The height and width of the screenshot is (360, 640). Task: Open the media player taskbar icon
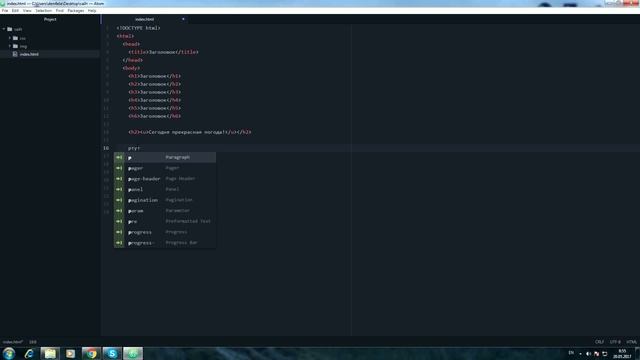pos(70,353)
